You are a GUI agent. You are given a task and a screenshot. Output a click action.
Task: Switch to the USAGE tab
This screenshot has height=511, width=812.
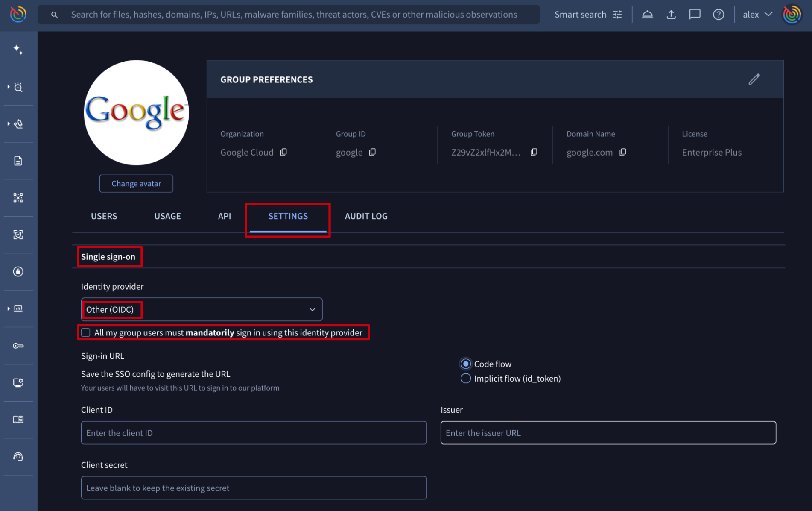[x=167, y=216]
